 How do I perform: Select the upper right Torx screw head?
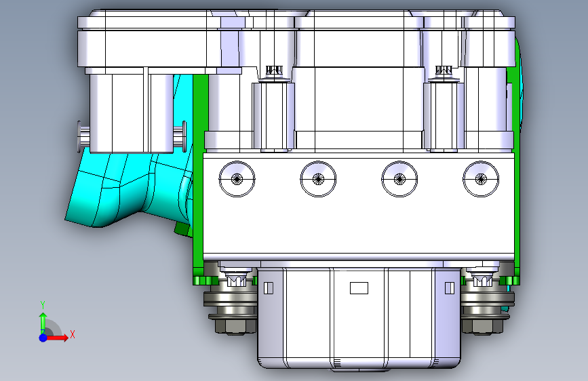(x=444, y=71)
